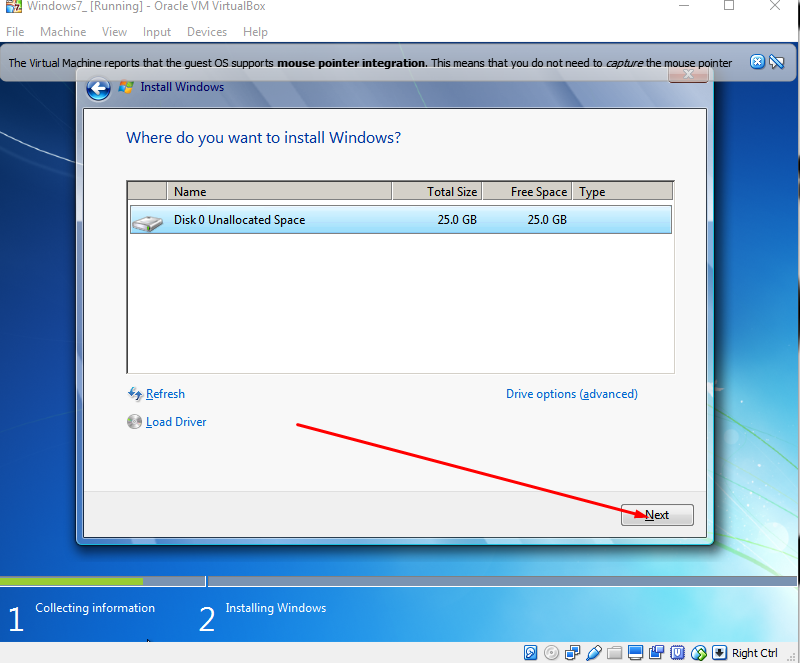Open the Machine menu

point(63,32)
